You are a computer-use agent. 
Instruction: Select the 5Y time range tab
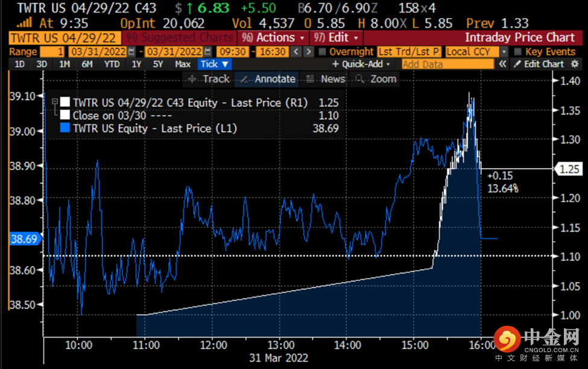tap(158, 64)
